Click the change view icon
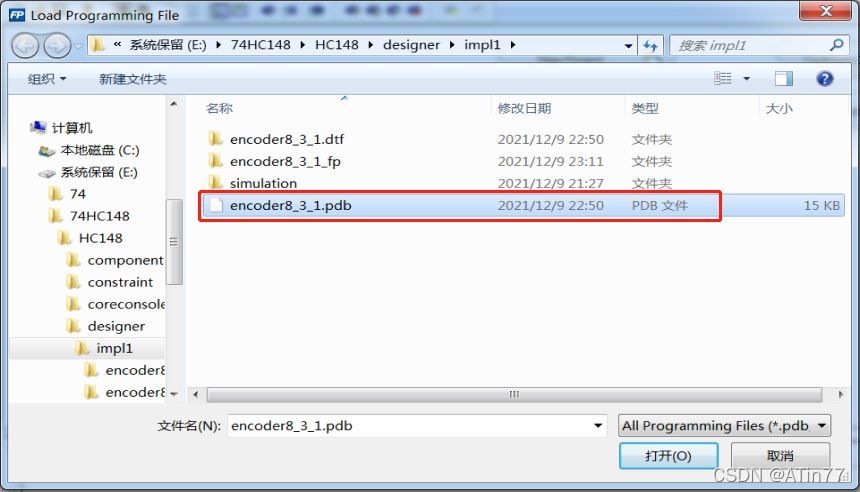 pos(722,79)
